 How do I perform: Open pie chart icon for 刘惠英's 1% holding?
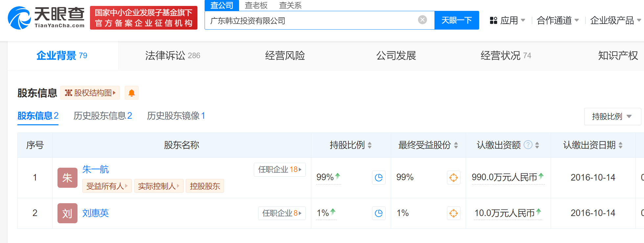pos(379,213)
